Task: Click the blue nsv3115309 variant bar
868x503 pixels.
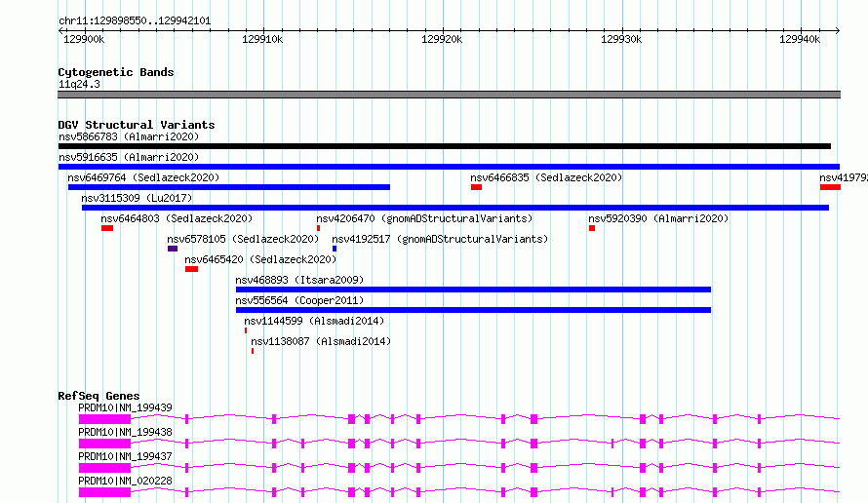Action: pos(455,208)
